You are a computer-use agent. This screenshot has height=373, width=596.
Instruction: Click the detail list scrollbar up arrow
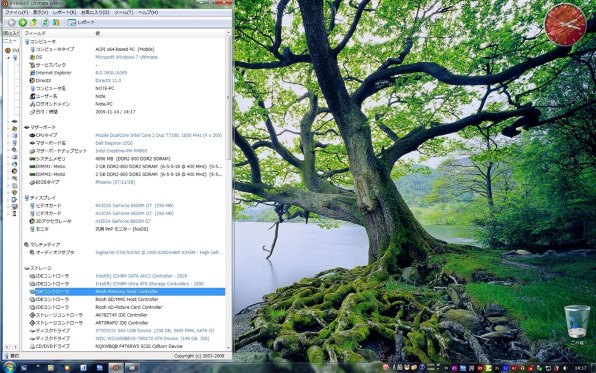click(228, 33)
